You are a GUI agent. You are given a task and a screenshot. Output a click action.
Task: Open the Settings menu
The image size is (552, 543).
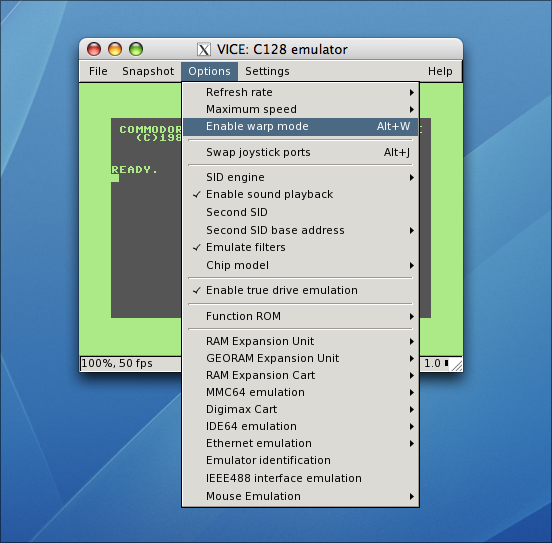pyautogui.click(x=267, y=71)
